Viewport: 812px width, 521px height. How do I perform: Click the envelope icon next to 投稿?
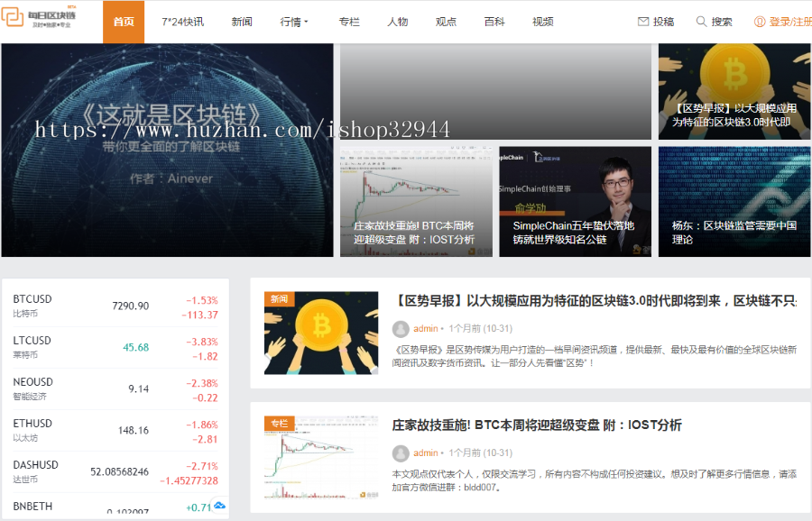pos(643,22)
